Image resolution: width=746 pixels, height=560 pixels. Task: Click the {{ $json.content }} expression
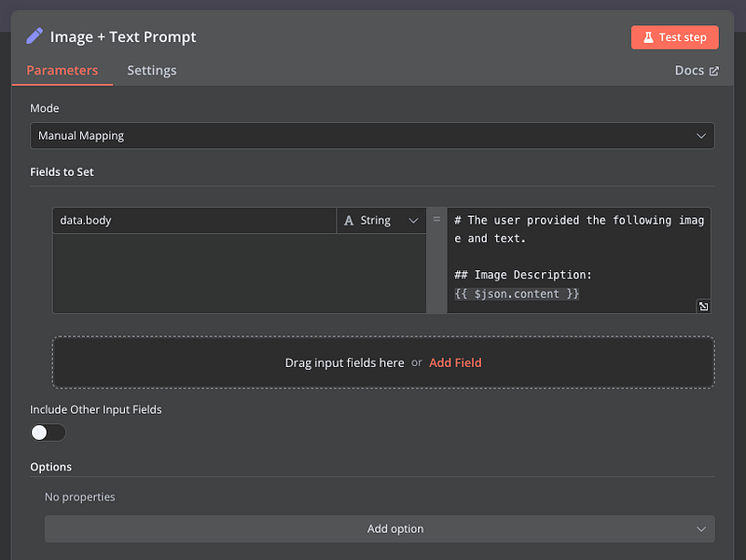click(517, 294)
